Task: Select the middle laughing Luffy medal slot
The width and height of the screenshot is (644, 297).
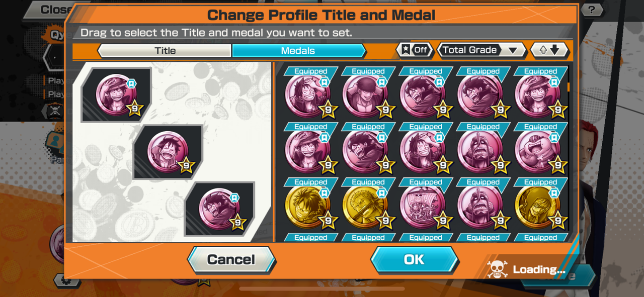Action: (x=168, y=152)
